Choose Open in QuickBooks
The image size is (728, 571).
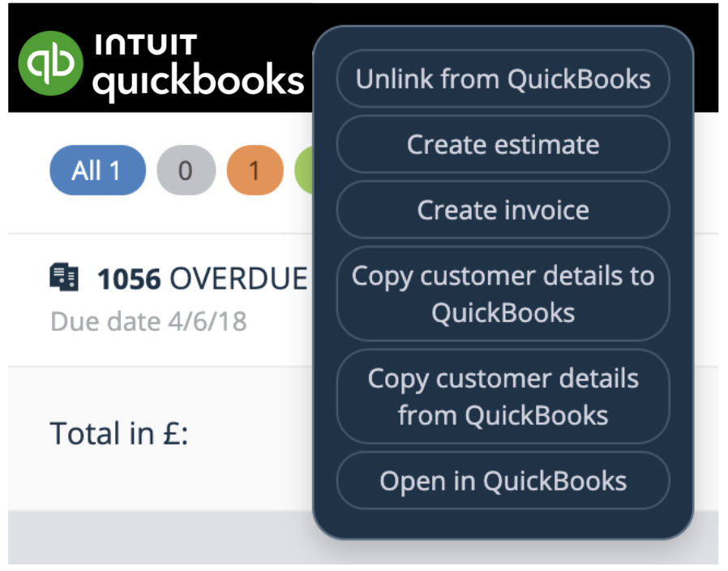[503, 481]
